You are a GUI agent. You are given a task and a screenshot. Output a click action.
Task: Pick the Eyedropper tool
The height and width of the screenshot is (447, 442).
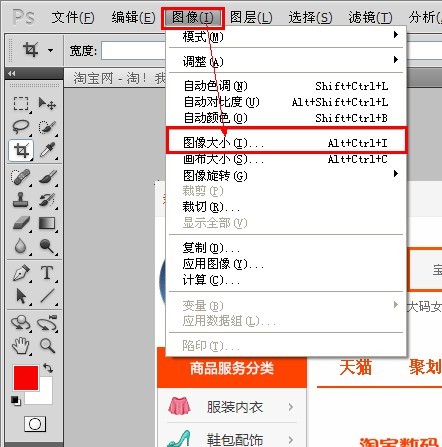47,150
